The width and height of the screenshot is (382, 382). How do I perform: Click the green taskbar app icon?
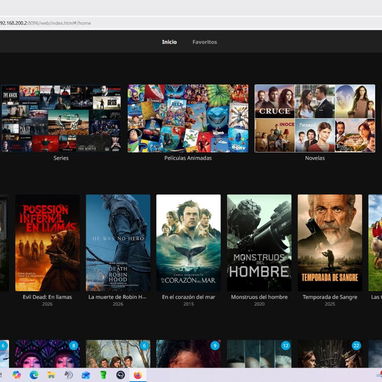[x=103, y=375]
